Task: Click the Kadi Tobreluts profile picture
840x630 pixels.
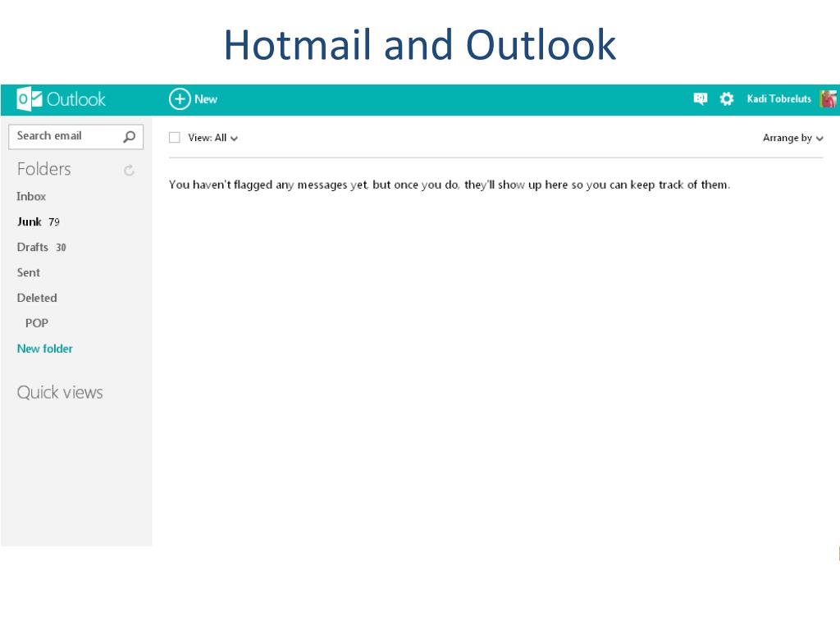Action: pyautogui.click(x=829, y=99)
